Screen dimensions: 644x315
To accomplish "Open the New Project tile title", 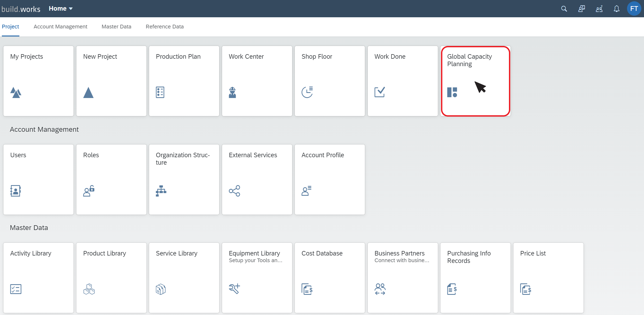I will point(100,57).
